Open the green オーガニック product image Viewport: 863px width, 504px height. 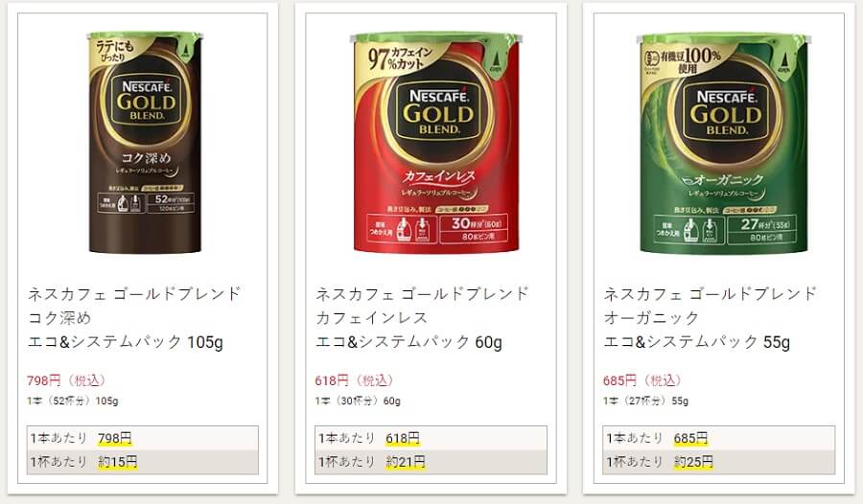pos(724,143)
